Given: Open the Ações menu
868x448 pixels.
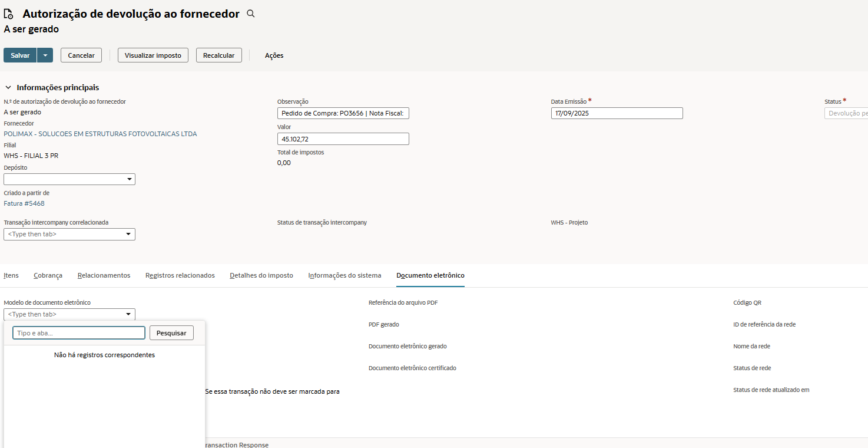Looking at the screenshot, I should [x=274, y=55].
